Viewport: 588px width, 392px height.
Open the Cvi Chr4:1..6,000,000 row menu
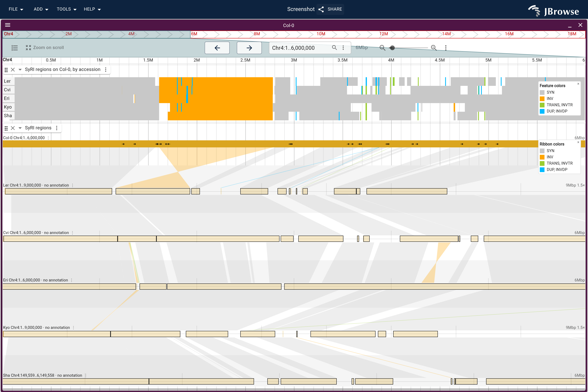(x=73, y=233)
